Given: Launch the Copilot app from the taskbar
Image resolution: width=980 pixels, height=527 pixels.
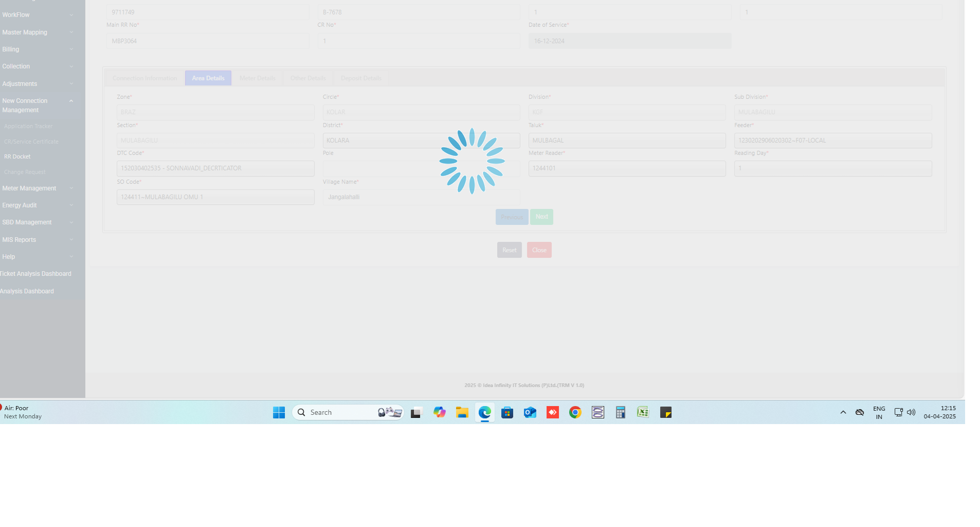Looking at the screenshot, I should [439, 412].
